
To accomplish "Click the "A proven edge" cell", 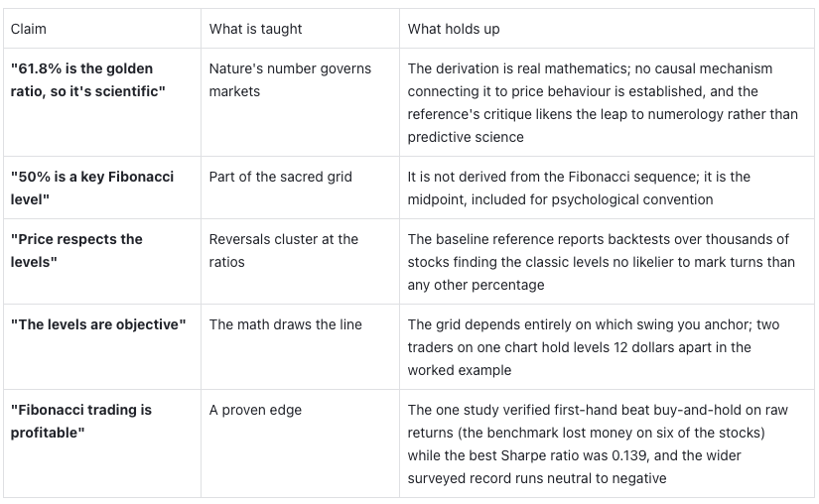I will tap(301, 443).
